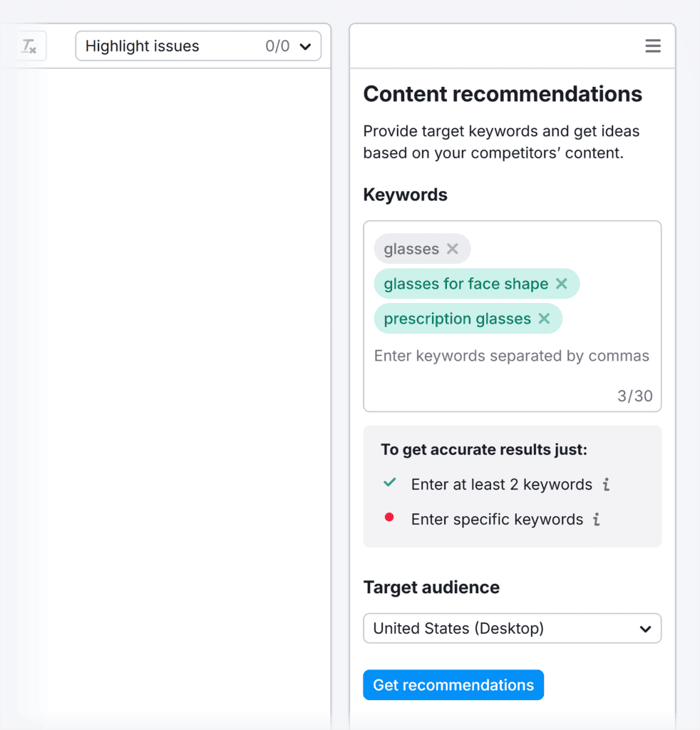Screen dimensions: 700x730
Task: Click the green checkmark icon
Action: pyautogui.click(x=389, y=483)
